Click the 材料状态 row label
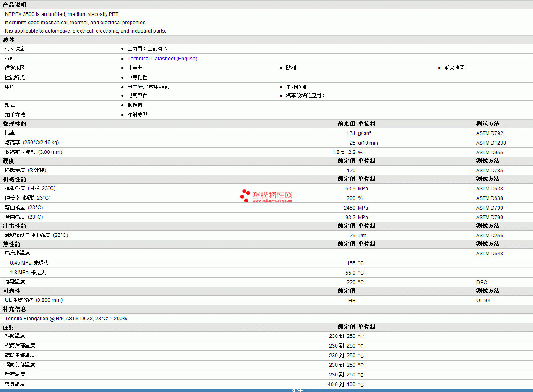 [x=15, y=49]
